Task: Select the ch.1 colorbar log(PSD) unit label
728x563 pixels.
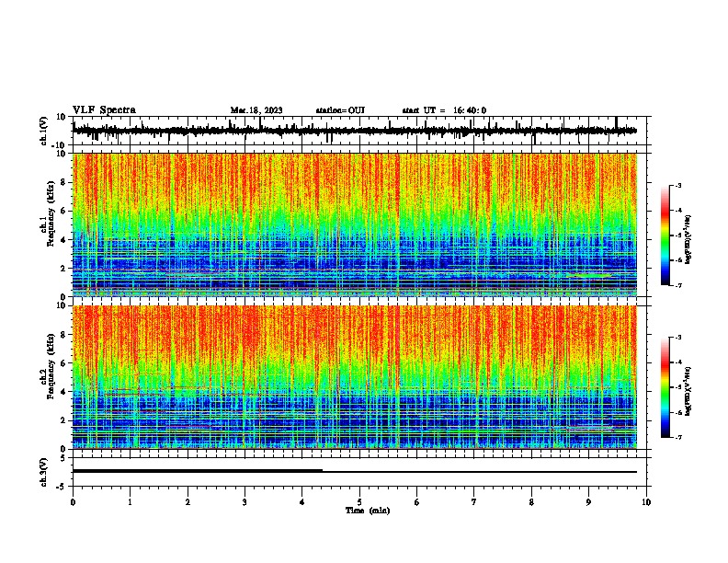Action: pos(688,240)
